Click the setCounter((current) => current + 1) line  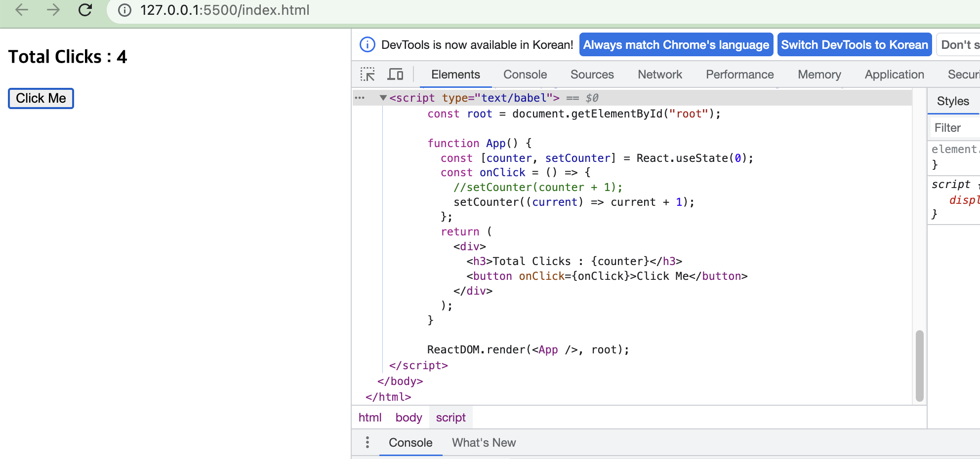[x=574, y=202]
